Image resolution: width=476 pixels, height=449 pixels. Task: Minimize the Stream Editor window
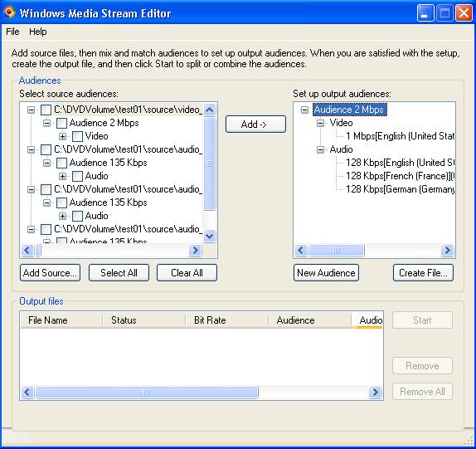[425, 13]
